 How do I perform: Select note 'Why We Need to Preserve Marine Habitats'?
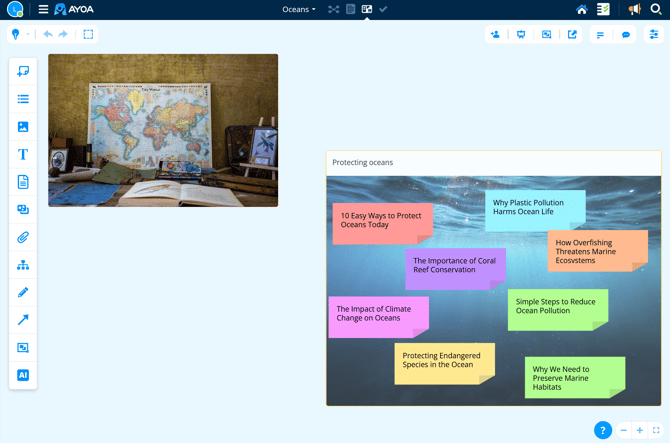575,378
